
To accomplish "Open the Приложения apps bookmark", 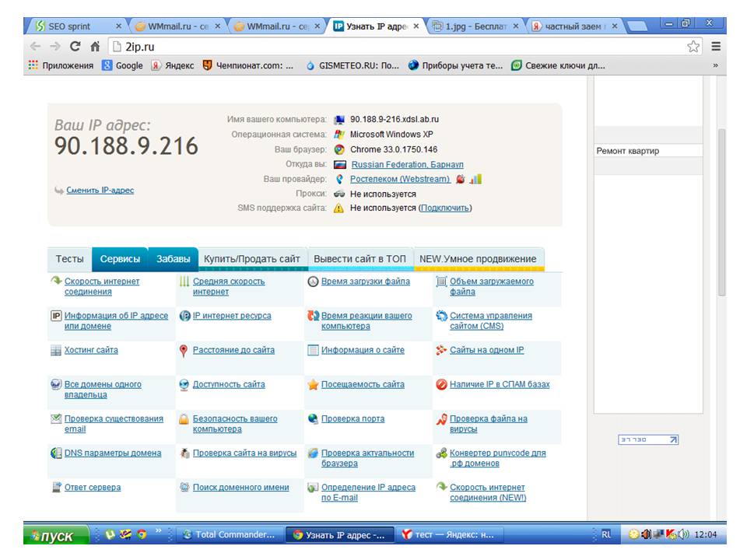I will pyautogui.click(x=61, y=65).
